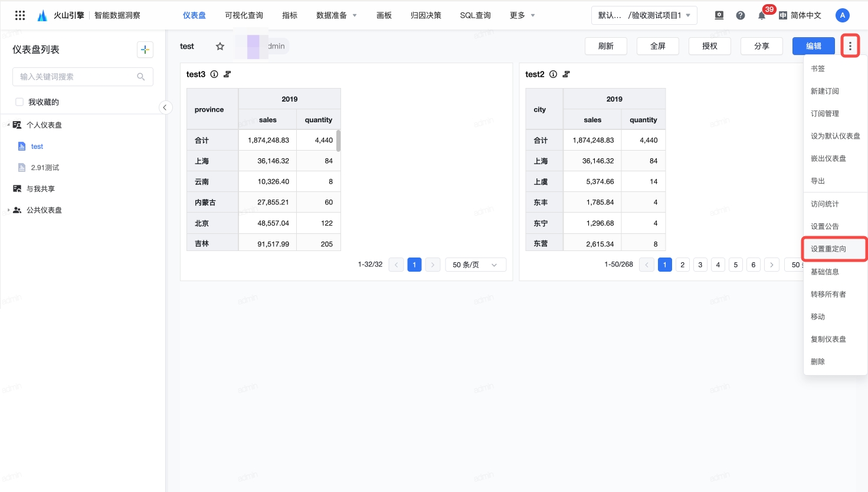Screen dimensions: 868x492
Task: Switch to the 可视化查询 tab
Action: (244, 15)
